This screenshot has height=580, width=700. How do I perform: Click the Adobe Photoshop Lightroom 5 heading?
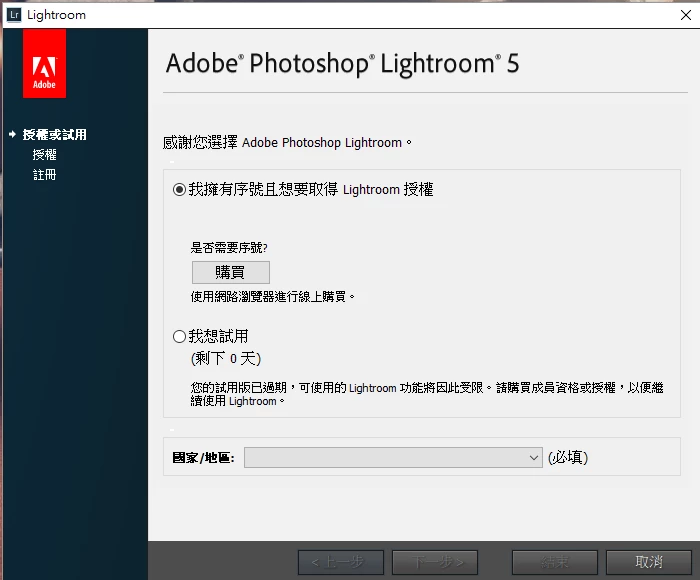point(342,63)
